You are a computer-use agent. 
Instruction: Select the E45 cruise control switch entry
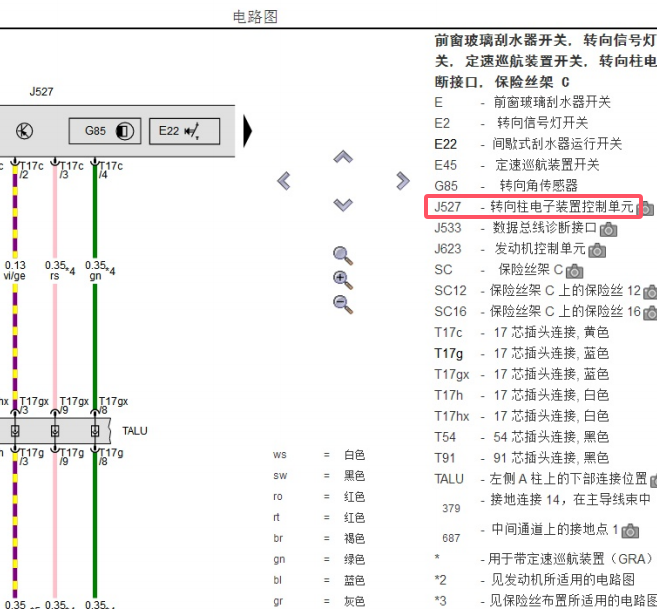(517, 165)
